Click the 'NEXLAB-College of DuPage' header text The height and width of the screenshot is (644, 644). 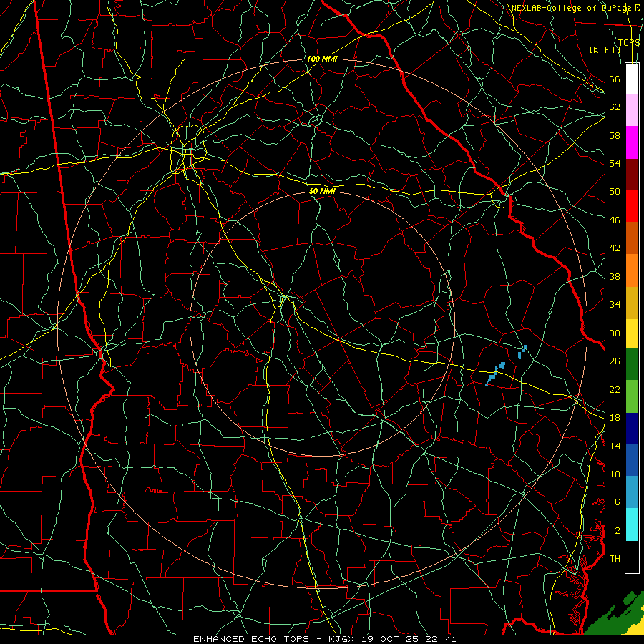pyautogui.click(x=571, y=8)
